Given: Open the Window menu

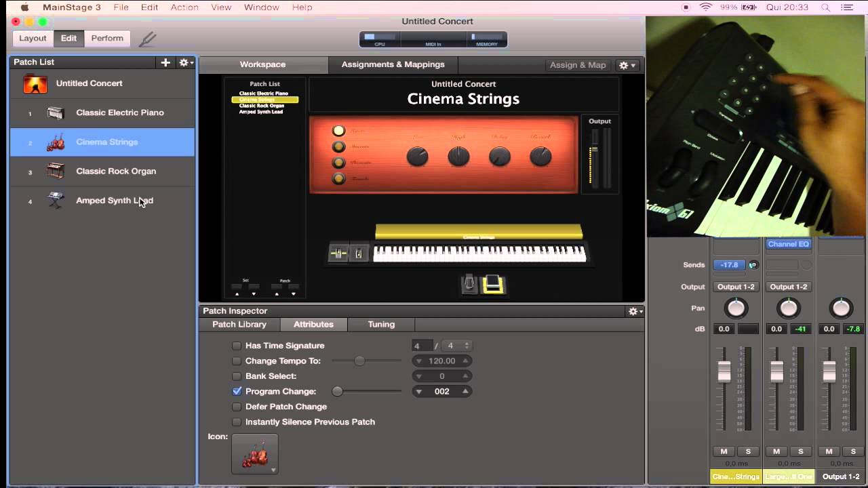Looking at the screenshot, I should [x=261, y=7].
